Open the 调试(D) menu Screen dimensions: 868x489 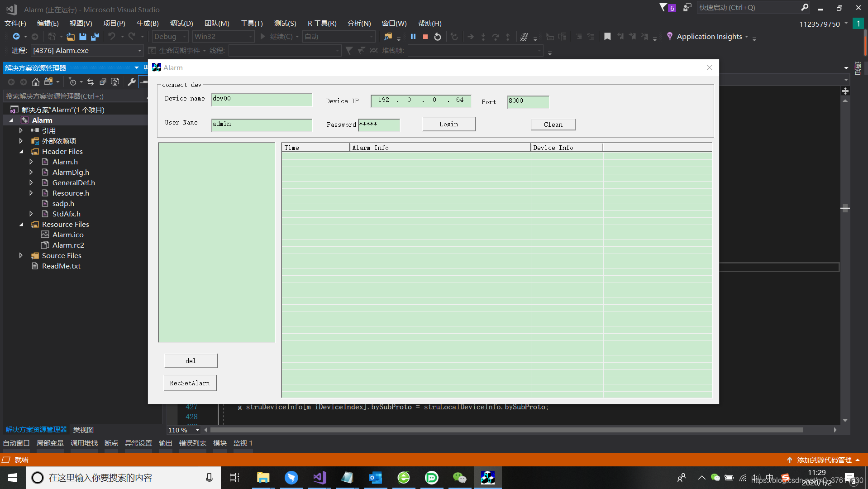click(181, 24)
